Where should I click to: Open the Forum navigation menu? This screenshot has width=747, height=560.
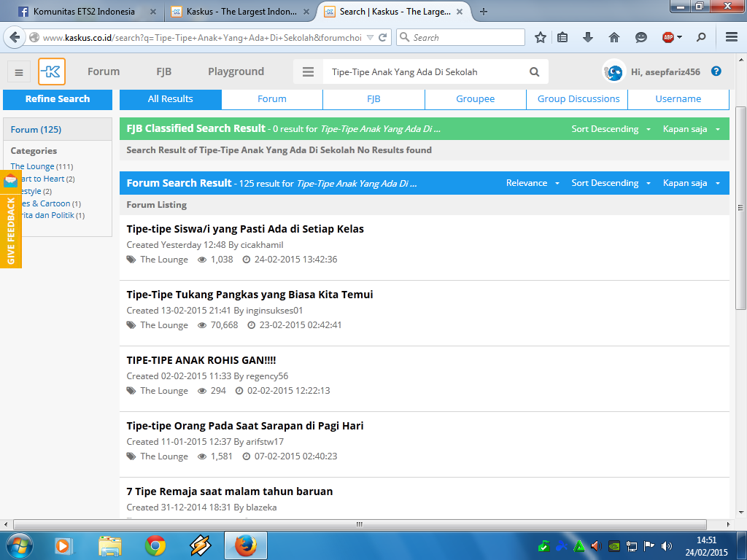point(104,71)
